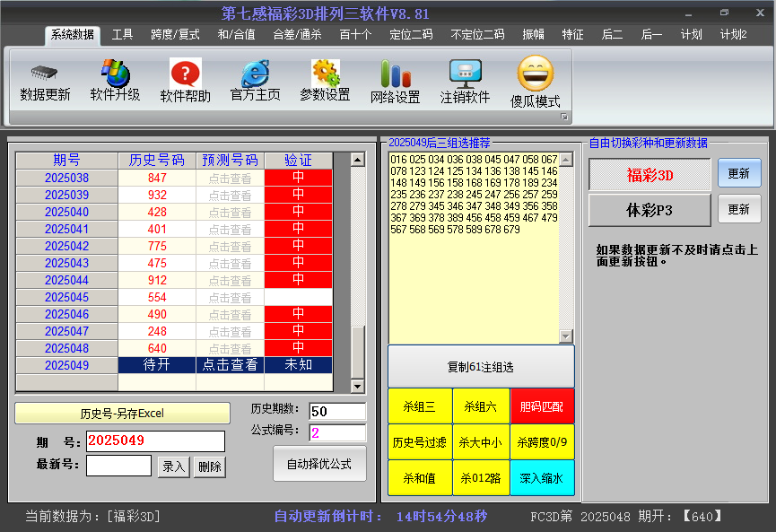
Task: Click 验证 column header
Action: tap(299, 161)
